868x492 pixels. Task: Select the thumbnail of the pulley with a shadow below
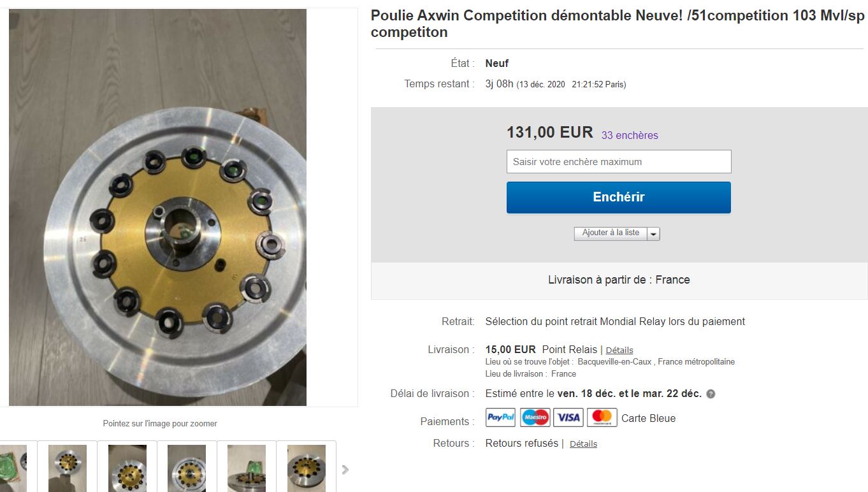point(67,468)
